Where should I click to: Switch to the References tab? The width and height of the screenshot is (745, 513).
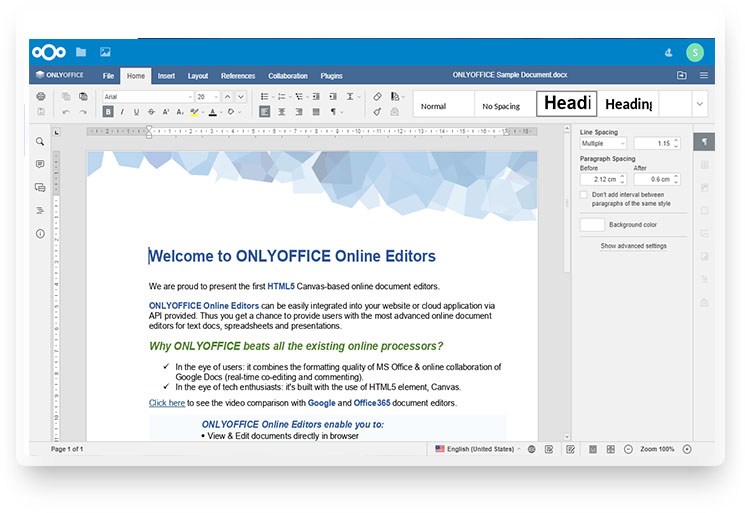point(238,76)
